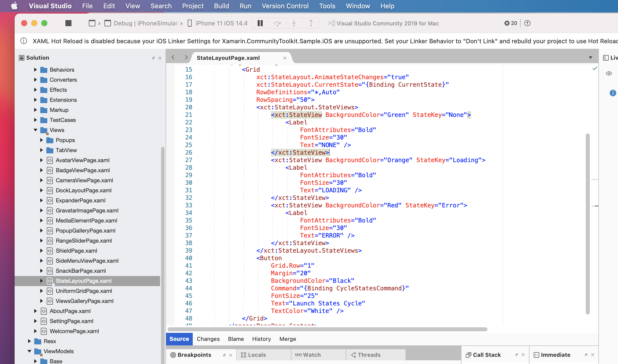The width and height of the screenshot is (618, 364).
Task: Click the Pause debugging icon in toolbar
Action: (x=260, y=23)
